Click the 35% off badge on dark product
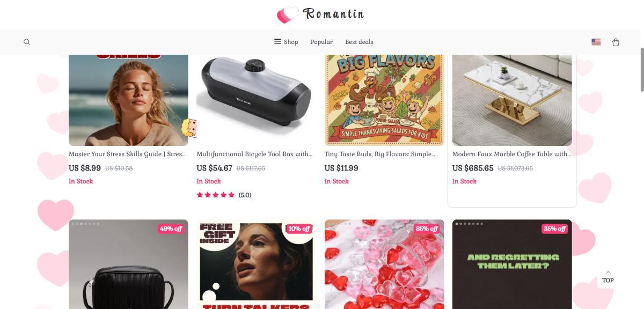644x309 pixels. [554, 229]
